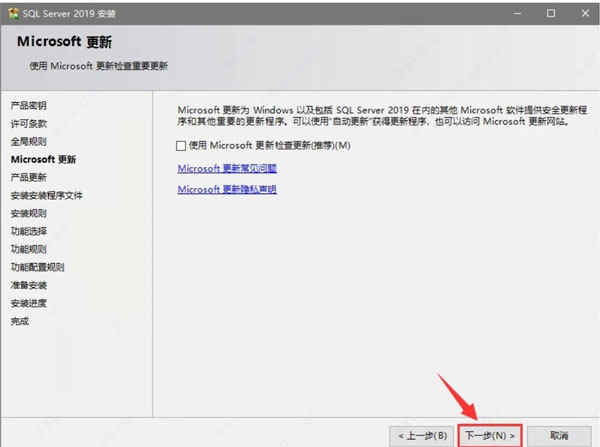
Task: Click the 下一步(N) button
Action: click(490, 436)
